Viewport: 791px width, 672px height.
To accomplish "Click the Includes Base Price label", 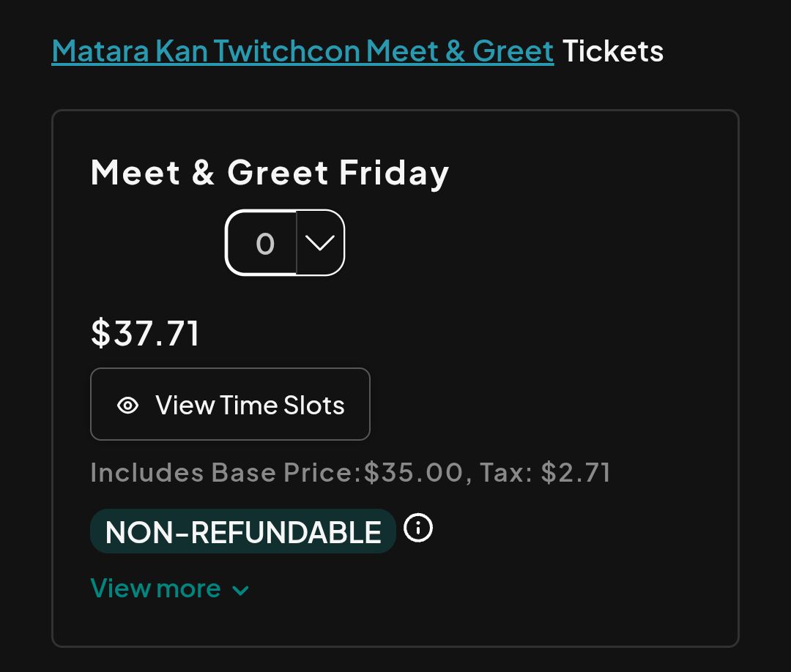I will [x=226, y=473].
